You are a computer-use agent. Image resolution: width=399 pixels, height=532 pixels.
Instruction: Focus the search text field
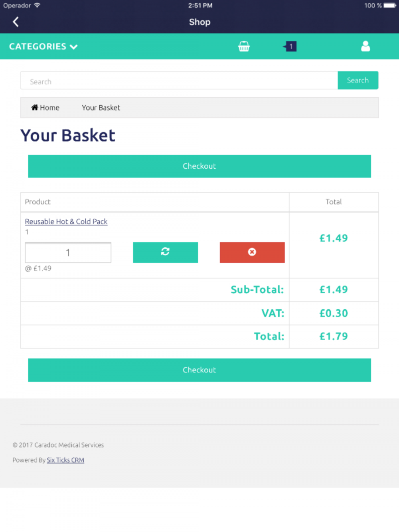pos(179,81)
